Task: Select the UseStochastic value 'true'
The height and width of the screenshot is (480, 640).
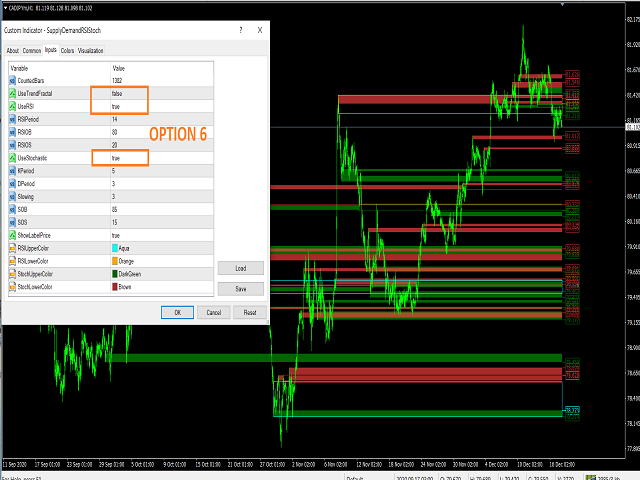Action: tap(116, 158)
